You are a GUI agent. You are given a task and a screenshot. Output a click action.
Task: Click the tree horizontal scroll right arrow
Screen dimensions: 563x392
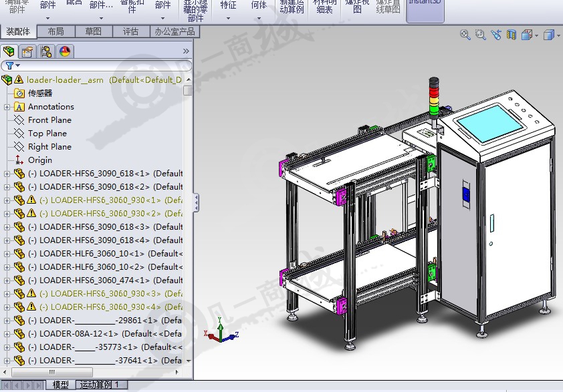click(x=177, y=372)
